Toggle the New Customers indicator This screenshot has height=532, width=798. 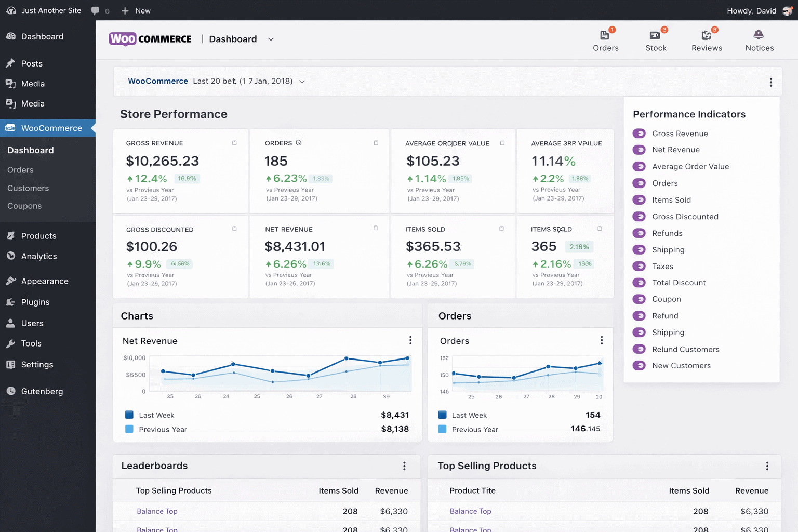pos(639,365)
